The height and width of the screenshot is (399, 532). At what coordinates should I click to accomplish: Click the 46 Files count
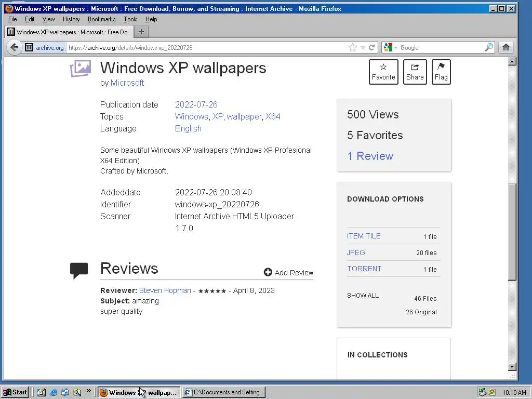click(x=425, y=299)
